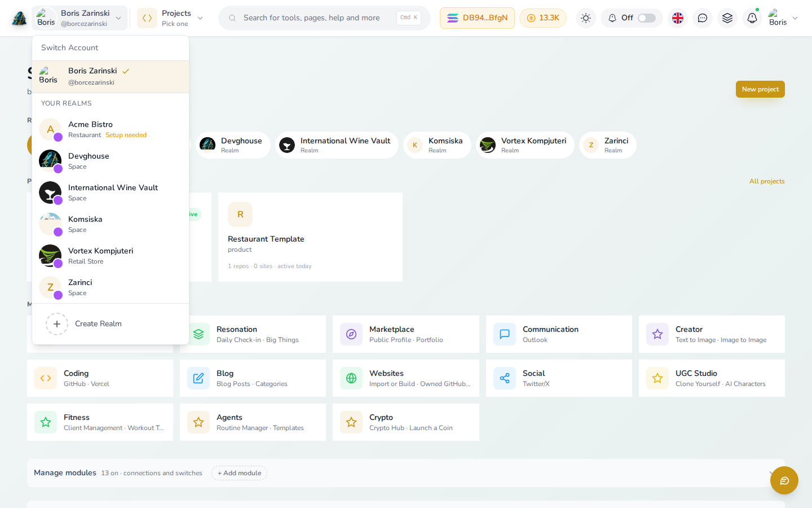The height and width of the screenshot is (508, 812).
Task: Open the notifications bell icon
Action: point(752,18)
